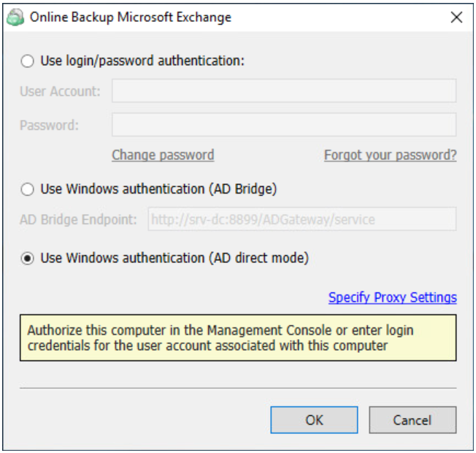Screen dimensions: 476x453
Task: Click the AD Bridge Endpoint field
Action: (302, 219)
